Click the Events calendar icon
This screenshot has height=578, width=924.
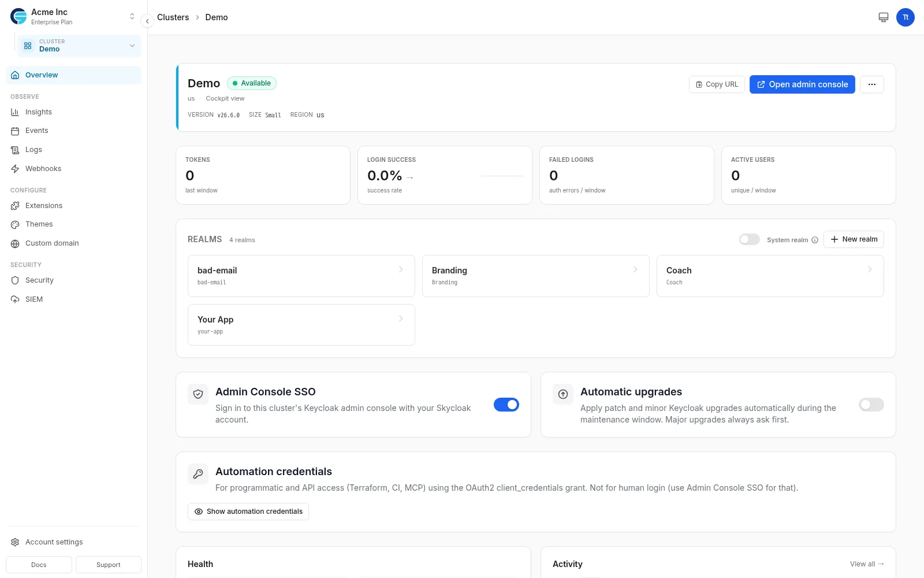point(15,131)
